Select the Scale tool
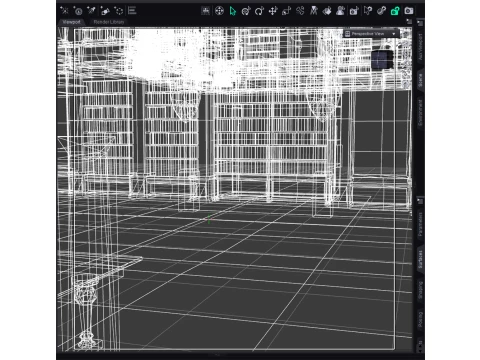 pos(286,11)
